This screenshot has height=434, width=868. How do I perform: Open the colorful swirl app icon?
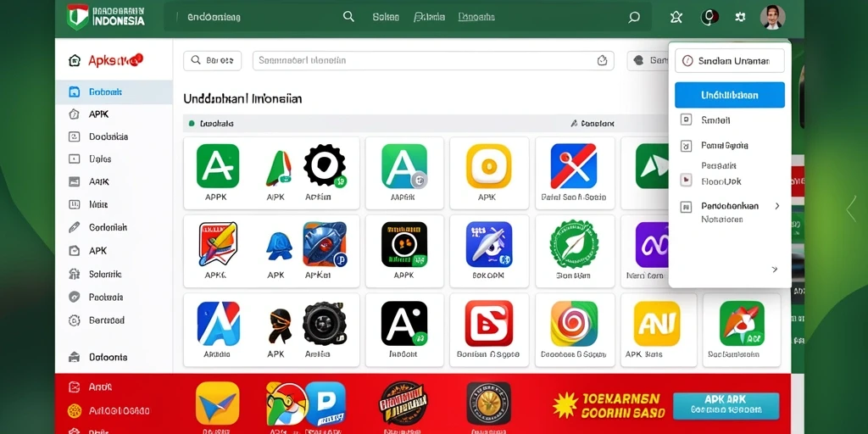pyautogui.click(x=574, y=324)
